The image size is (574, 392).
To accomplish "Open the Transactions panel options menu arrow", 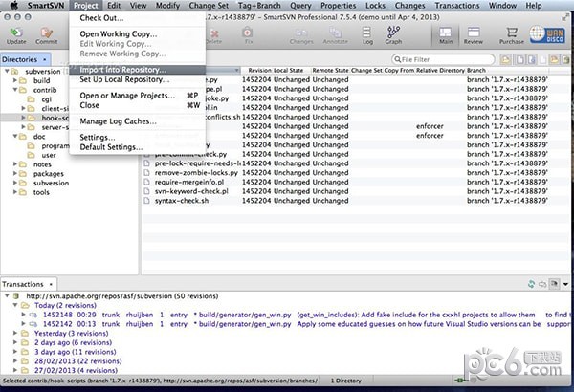I will (566, 284).
